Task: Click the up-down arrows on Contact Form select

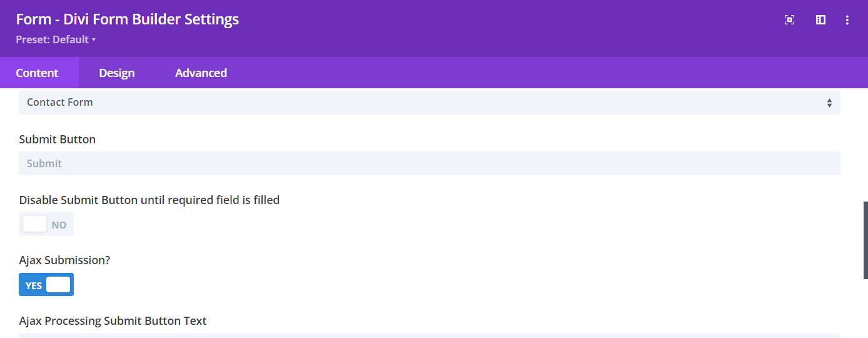Action: [x=829, y=103]
